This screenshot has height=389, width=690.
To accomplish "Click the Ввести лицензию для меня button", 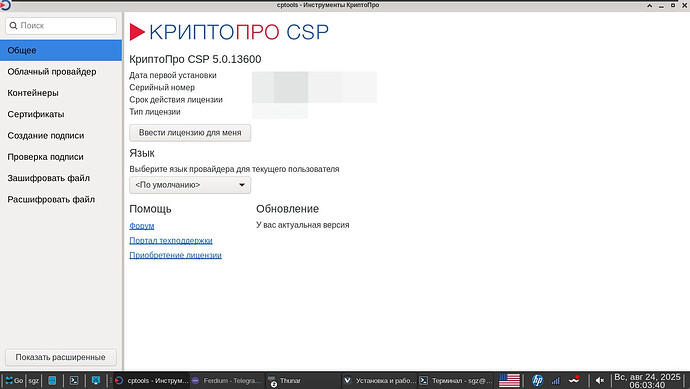I will [190, 133].
